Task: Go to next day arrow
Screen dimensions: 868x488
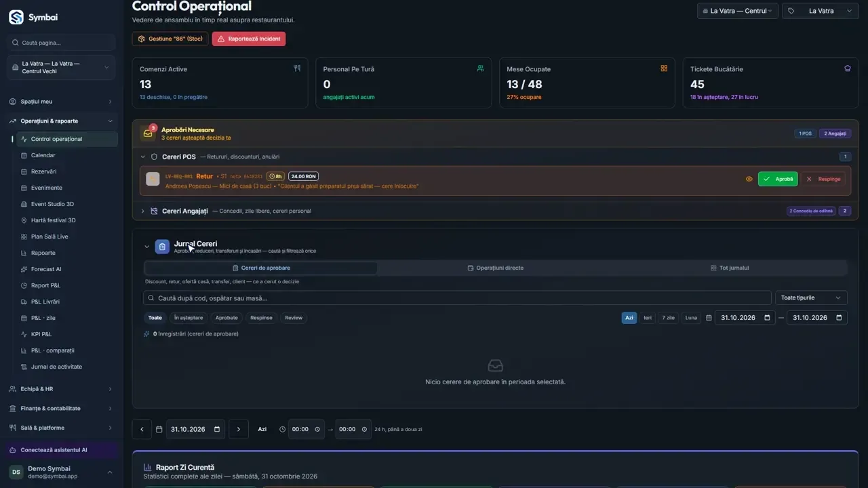Action: (x=239, y=429)
